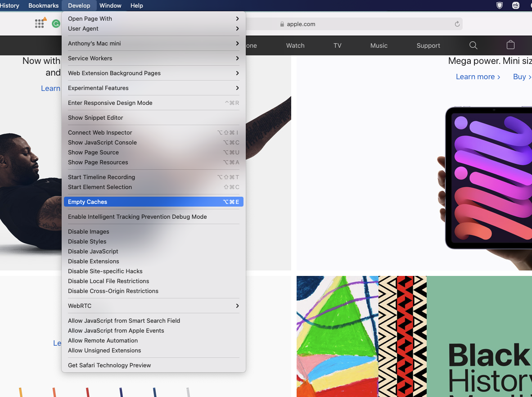Click the green Grammarly extension icon
This screenshot has height=397, width=532.
coord(56,24)
